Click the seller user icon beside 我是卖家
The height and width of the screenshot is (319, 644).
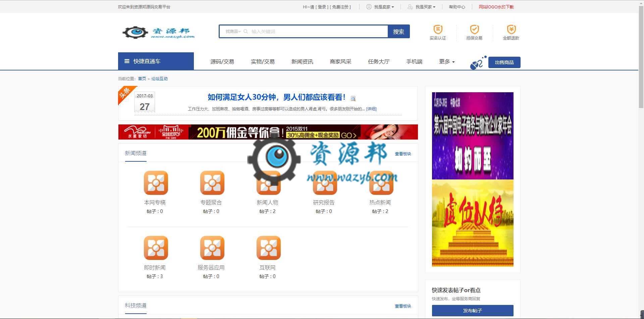point(369,7)
